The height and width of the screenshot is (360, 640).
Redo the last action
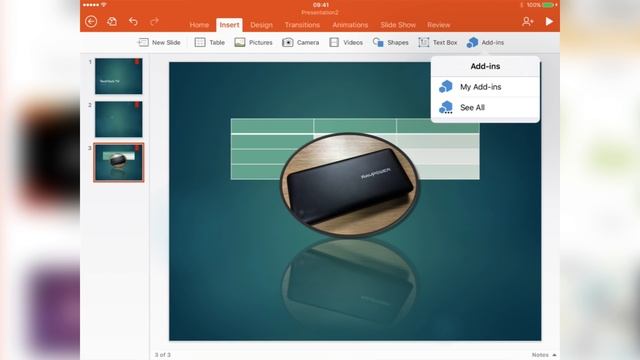[154, 21]
